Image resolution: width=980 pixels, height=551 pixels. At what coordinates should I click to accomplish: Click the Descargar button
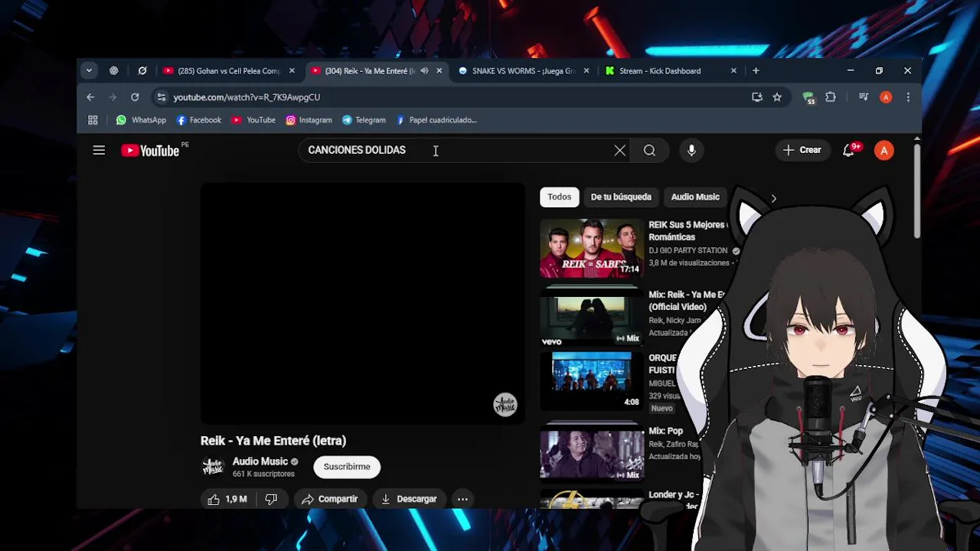click(x=409, y=499)
